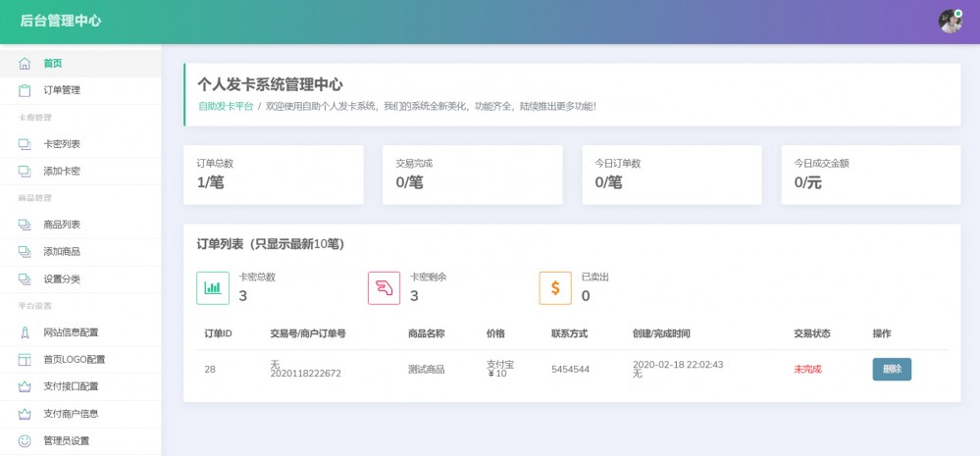Click the icon beside 卡密列表

click(x=25, y=144)
